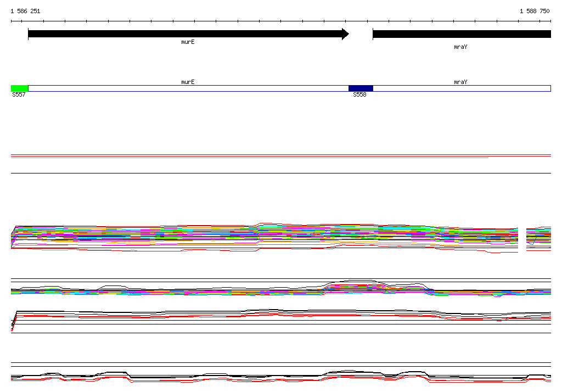
Task: Click the start coordinate 1 586 251
Action: [25, 11]
